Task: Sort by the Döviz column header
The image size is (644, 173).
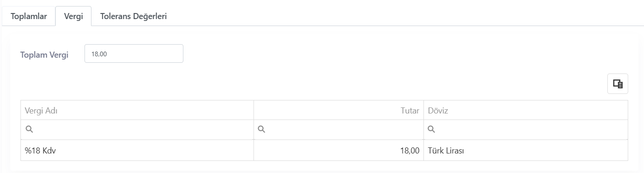Action: (x=526, y=110)
